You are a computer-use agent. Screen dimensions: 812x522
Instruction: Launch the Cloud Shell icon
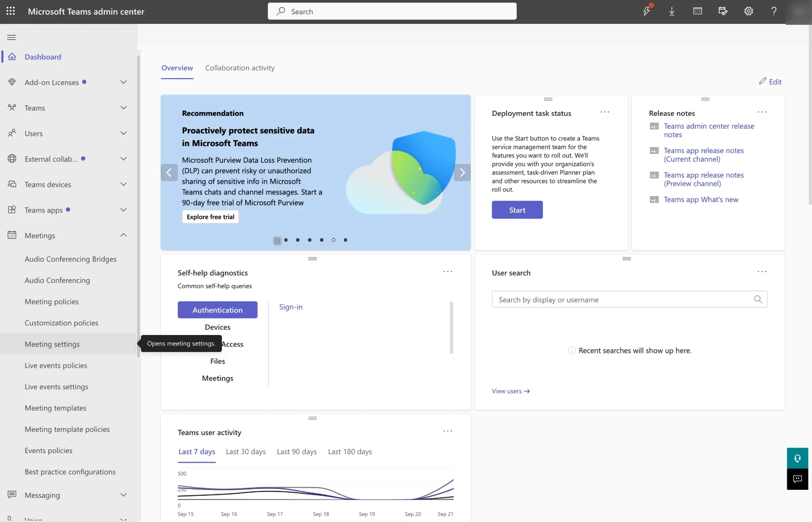coord(698,11)
